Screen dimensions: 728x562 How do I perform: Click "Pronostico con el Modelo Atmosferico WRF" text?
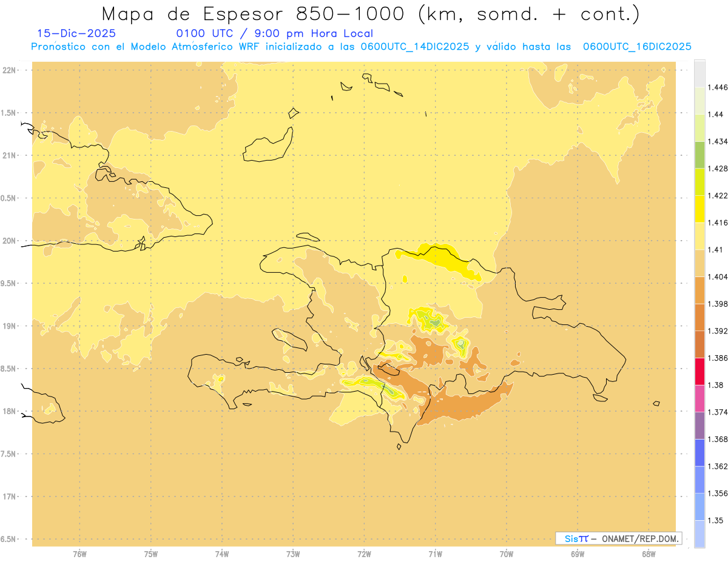click(x=146, y=47)
